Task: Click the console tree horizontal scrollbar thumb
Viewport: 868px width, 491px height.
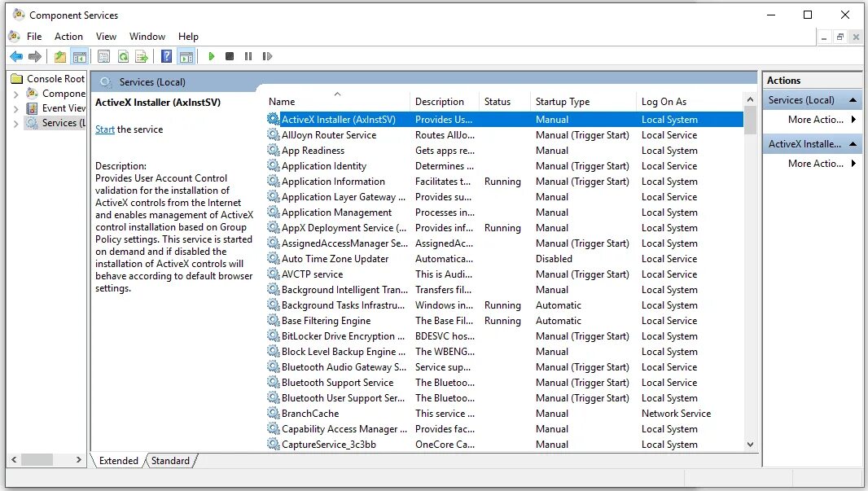Action: pos(37,459)
